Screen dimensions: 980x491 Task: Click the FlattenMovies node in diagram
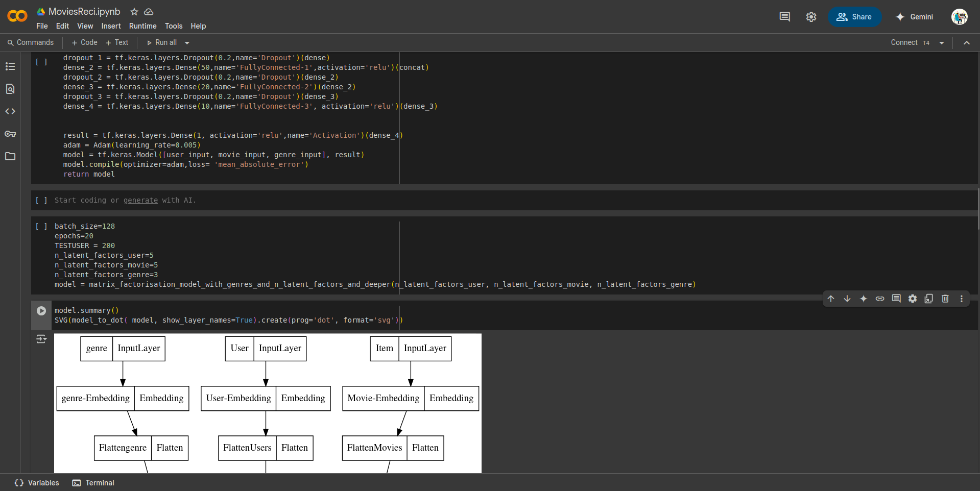point(393,448)
